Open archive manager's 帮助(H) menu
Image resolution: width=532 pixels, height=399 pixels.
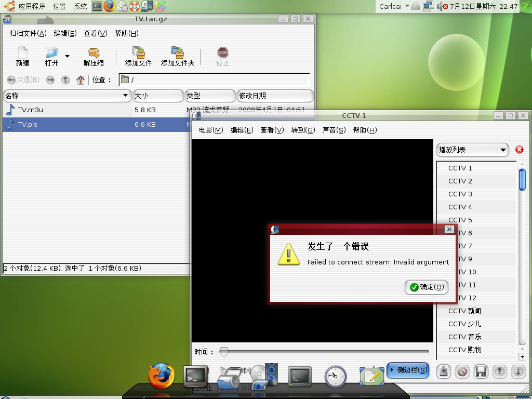[127, 33]
